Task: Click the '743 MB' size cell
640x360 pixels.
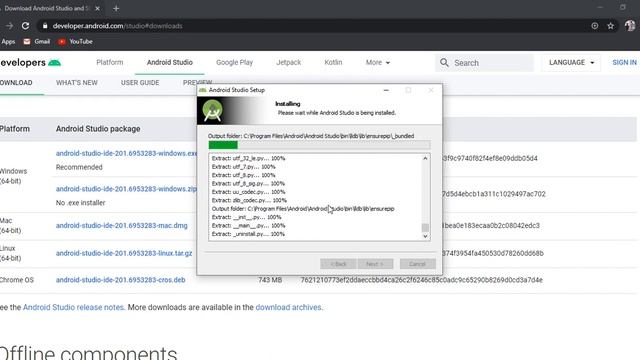Action: (x=270, y=280)
